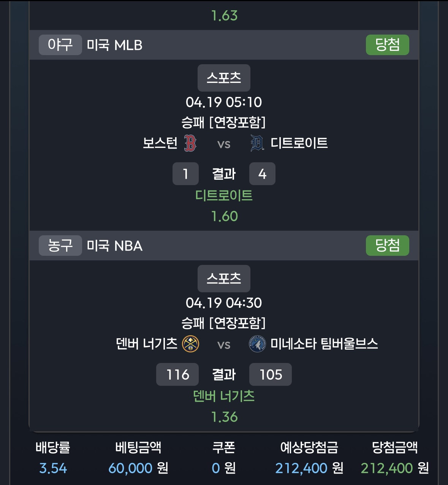448x485 pixels.
Task: Select the green 디트로이트 winning pick
Action: (224, 195)
